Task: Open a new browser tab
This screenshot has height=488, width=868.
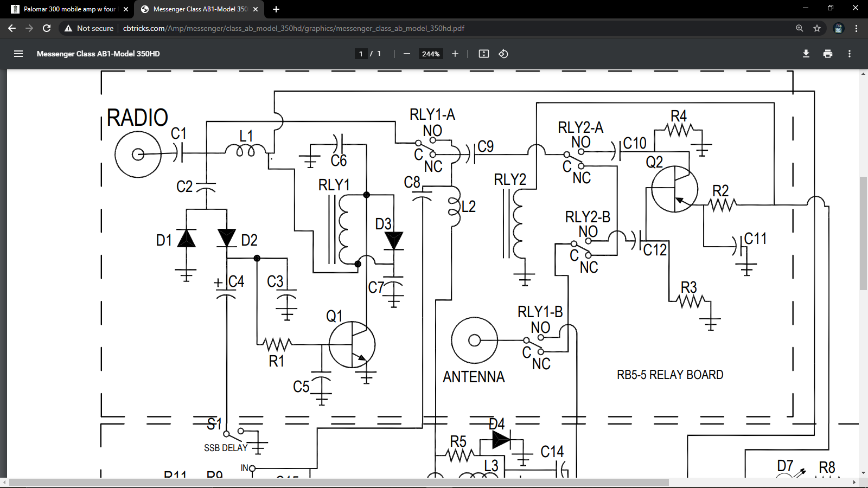Action: tap(276, 9)
